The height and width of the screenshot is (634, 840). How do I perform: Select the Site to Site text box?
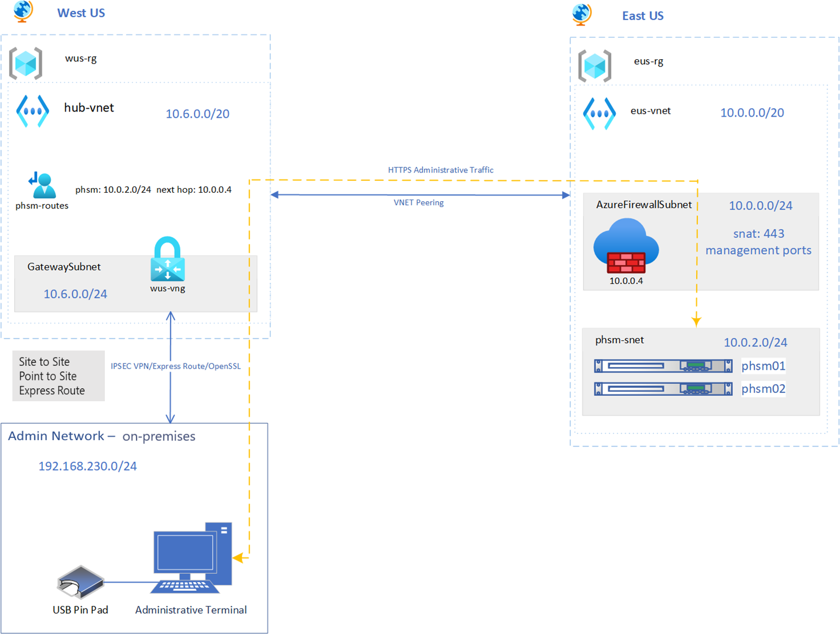[59, 376]
